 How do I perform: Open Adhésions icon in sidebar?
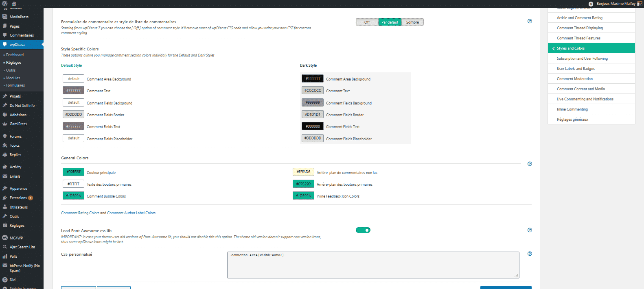[x=5, y=115]
